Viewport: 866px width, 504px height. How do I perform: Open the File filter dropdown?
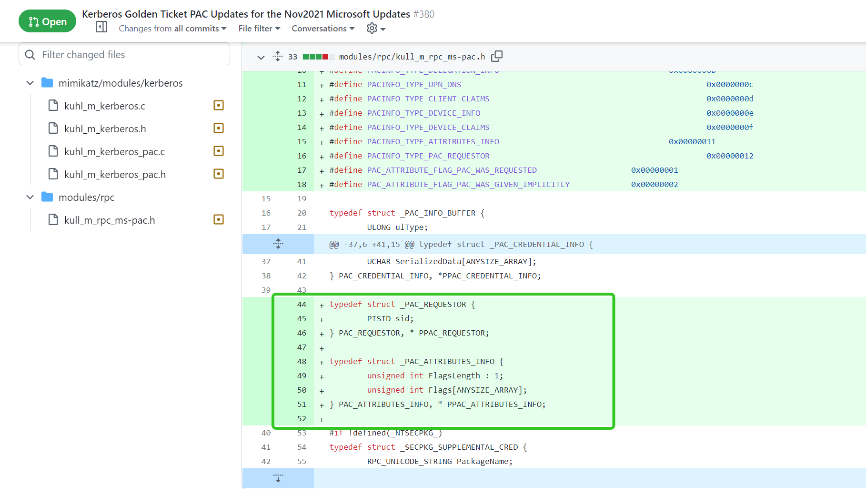pos(259,29)
